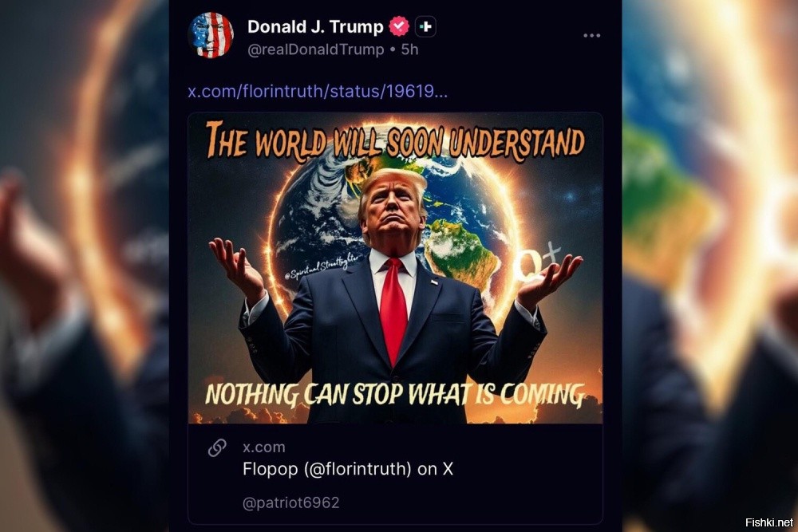
Task: Click the @SpiritualStreetfighter signature watermark
Action: click(x=321, y=267)
